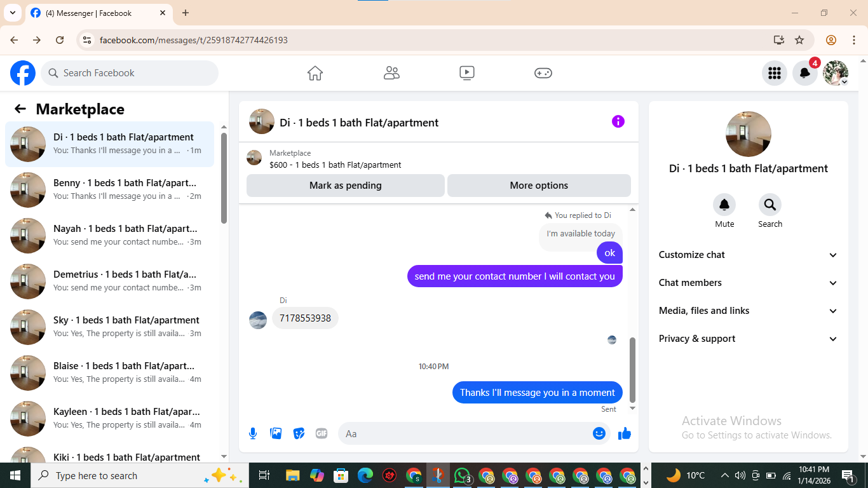
Task: Click the browser address bar URL
Action: click(x=194, y=40)
